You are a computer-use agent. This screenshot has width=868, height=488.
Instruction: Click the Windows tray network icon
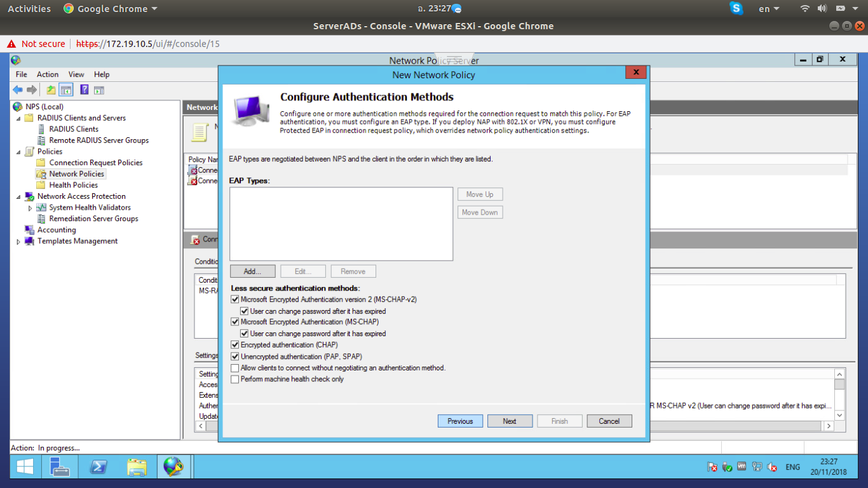point(757,467)
